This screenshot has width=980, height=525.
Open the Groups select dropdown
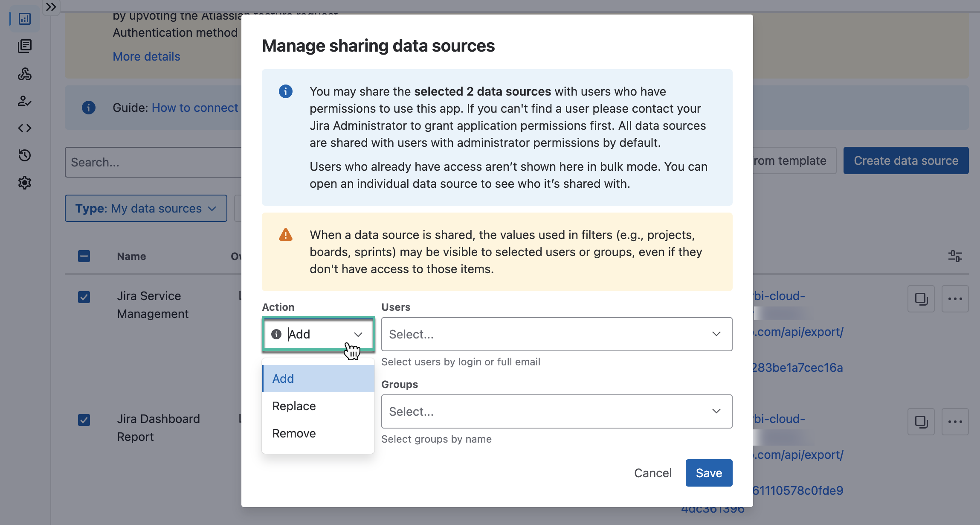557,411
